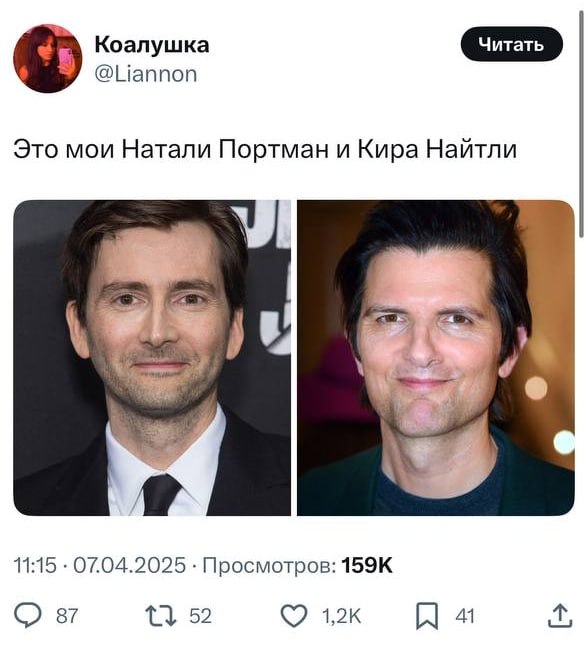Click the 41 bookmarks count

click(x=465, y=616)
